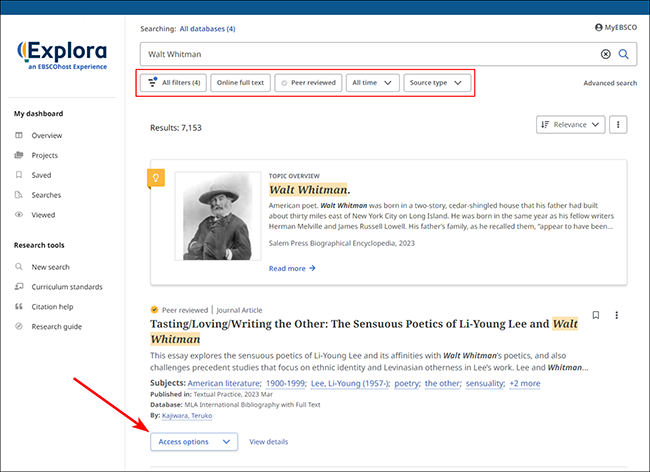The height and width of the screenshot is (472, 650).
Task: Save the article with the bookmark icon
Action: tap(596, 315)
